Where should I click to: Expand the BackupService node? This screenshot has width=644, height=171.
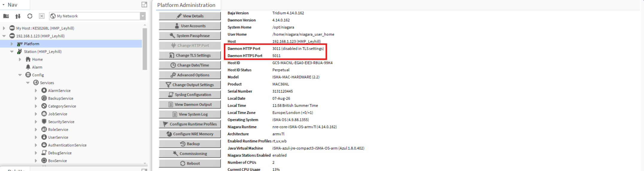(x=36, y=98)
